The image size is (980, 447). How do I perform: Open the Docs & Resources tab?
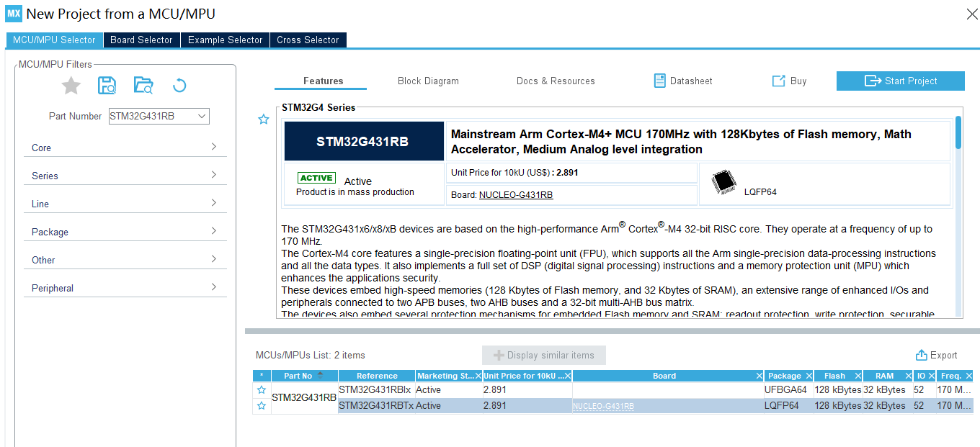[556, 81]
